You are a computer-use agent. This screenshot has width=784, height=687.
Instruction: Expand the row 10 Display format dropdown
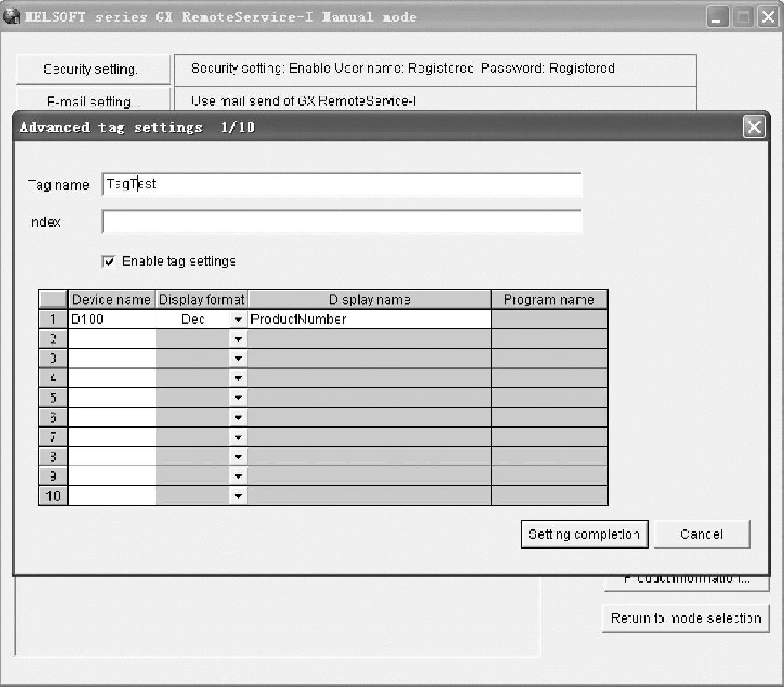[x=238, y=495]
